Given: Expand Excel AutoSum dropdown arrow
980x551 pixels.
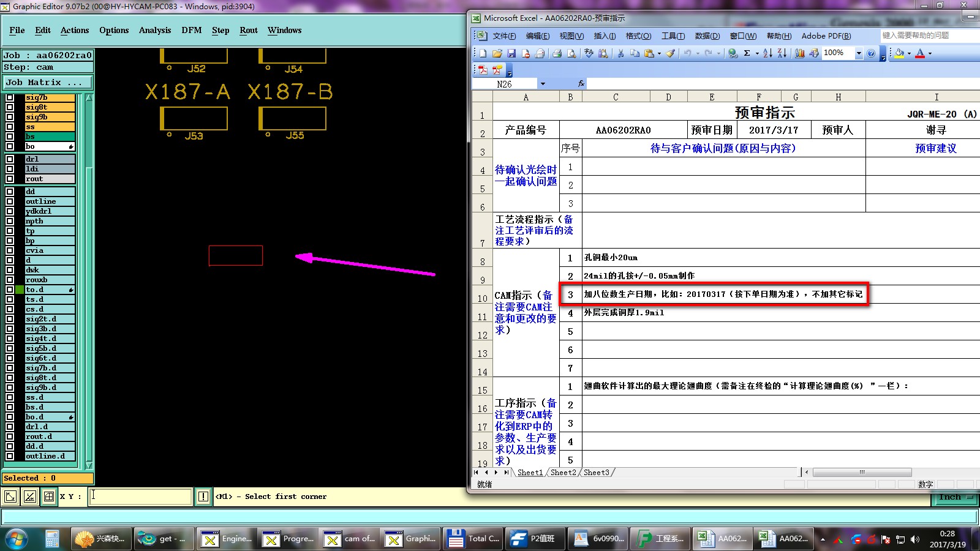Looking at the screenshot, I should pyautogui.click(x=756, y=53).
